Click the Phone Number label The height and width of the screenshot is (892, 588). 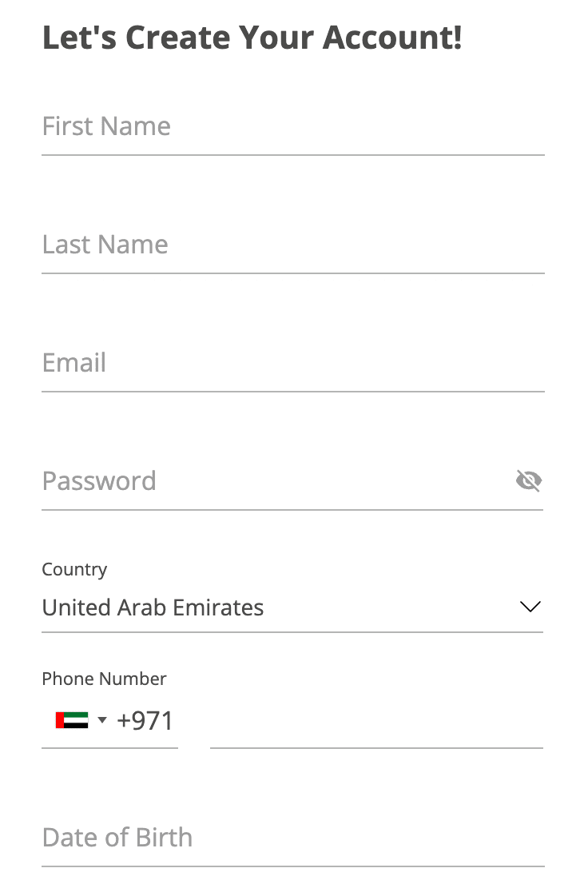tap(104, 679)
